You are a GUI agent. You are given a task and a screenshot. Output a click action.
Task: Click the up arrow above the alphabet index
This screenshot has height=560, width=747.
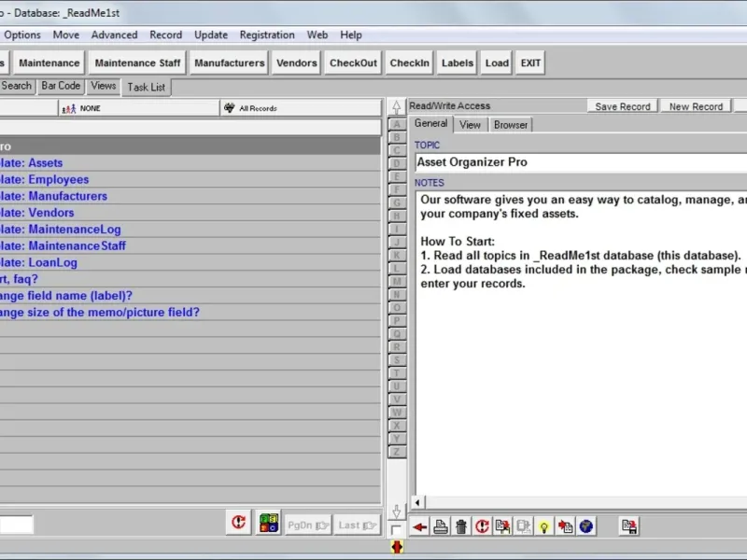click(x=396, y=107)
